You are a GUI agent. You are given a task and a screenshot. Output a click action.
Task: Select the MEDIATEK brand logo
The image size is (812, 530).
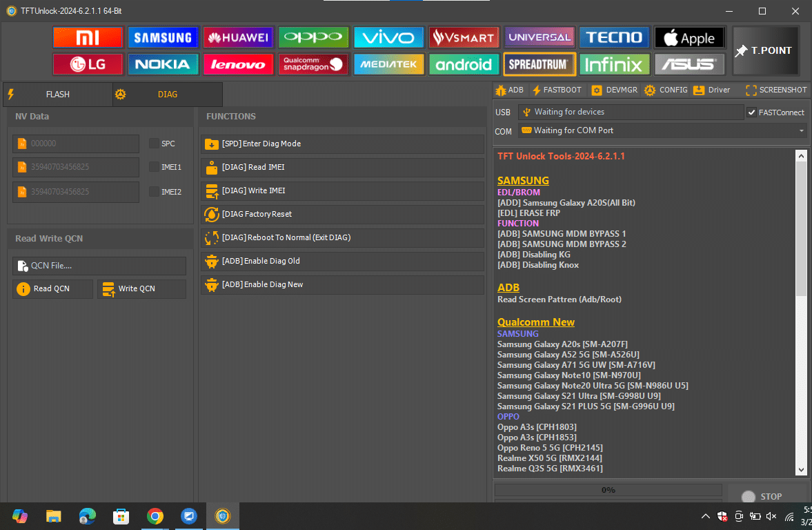[388, 64]
